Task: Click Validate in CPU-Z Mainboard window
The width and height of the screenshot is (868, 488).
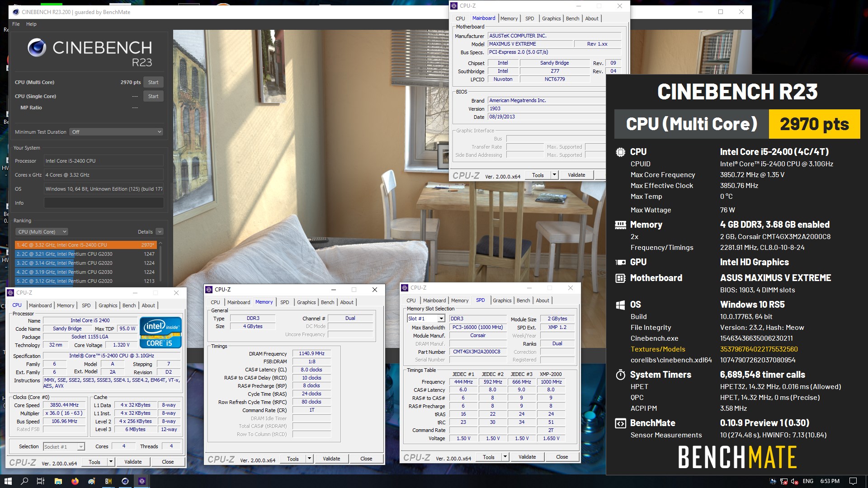Action: 576,175
